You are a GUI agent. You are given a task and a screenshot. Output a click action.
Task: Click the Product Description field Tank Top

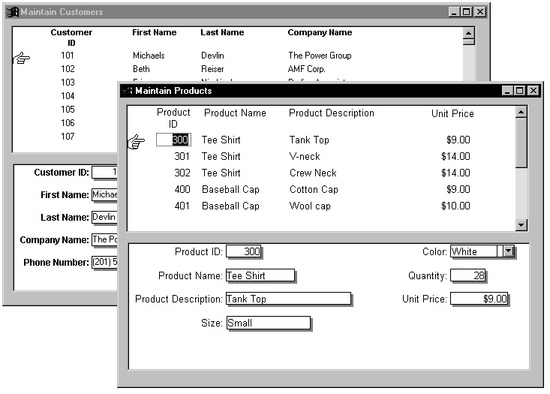[x=288, y=299]
